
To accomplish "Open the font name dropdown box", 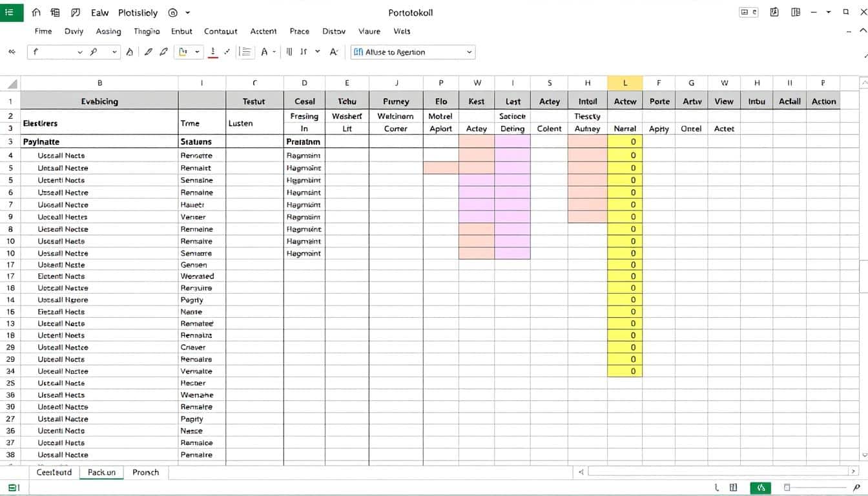I will tap(54, 52).
